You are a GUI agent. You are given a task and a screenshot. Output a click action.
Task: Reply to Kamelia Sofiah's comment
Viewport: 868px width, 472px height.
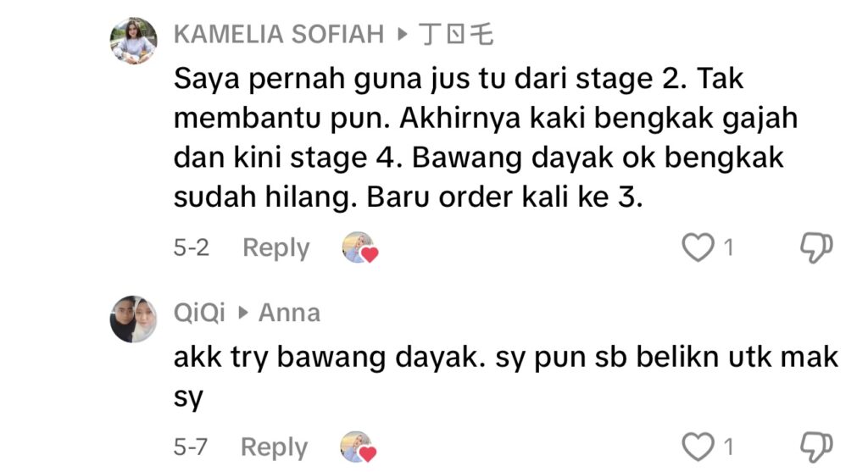[275, 248]
